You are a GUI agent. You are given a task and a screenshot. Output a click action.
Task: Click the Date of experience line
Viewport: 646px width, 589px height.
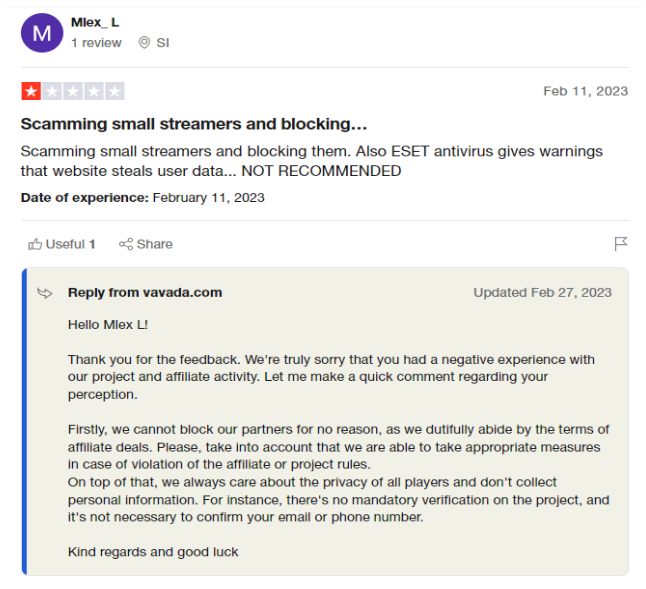click(143, 198)
